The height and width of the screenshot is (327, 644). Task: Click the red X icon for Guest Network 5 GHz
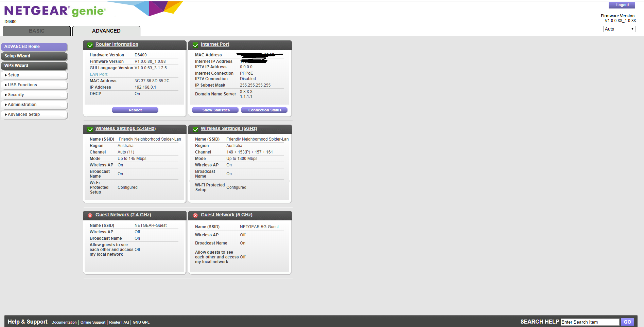pyautogui.click(x=195, y=215)
